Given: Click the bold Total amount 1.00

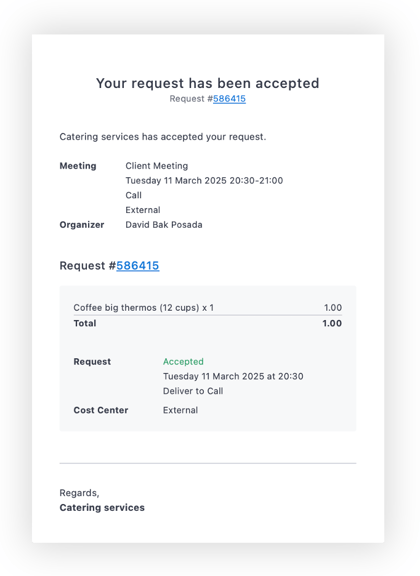Looking at the screenshot, I should pyautogui.click(x=332, y=324).
